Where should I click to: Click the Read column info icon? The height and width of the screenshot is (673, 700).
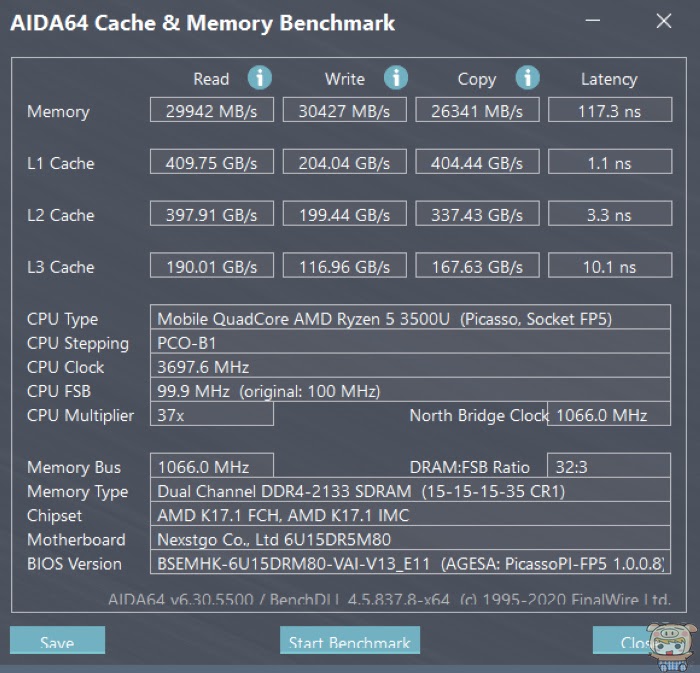click(x=260, y=78)
